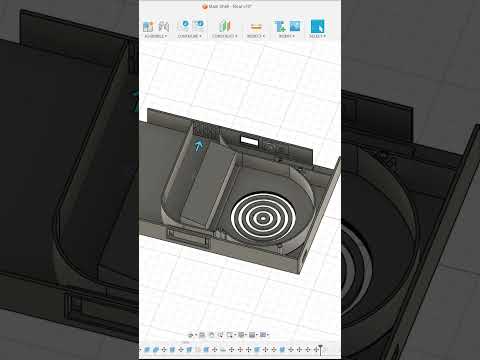Click the second round icon in Configure group
Screen dimensions: 480x360
pos(199,25)
